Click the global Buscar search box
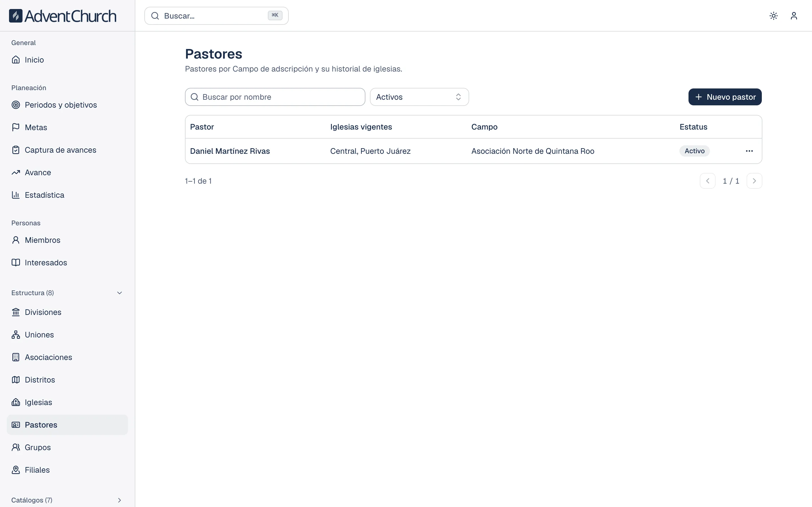 coord(217,16)
